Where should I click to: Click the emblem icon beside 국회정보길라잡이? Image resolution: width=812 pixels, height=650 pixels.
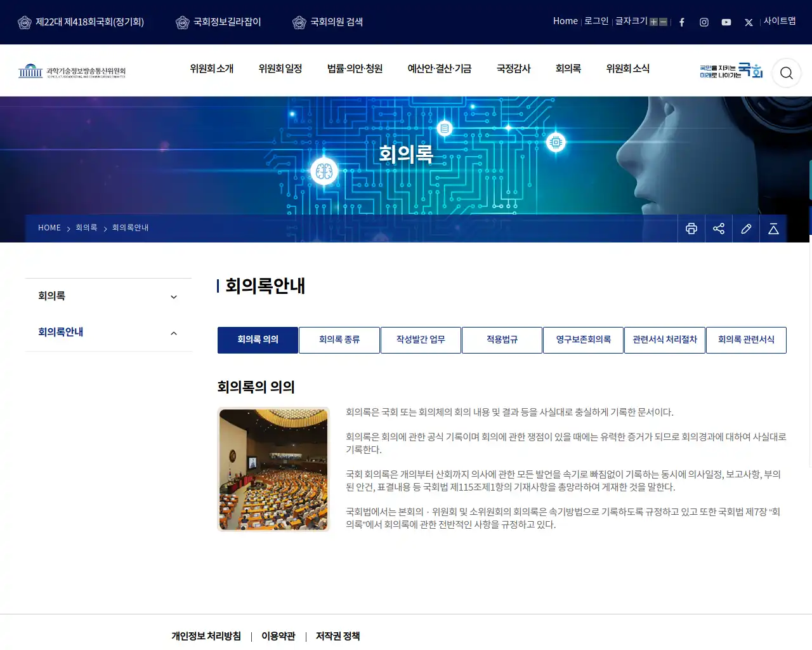183,23
